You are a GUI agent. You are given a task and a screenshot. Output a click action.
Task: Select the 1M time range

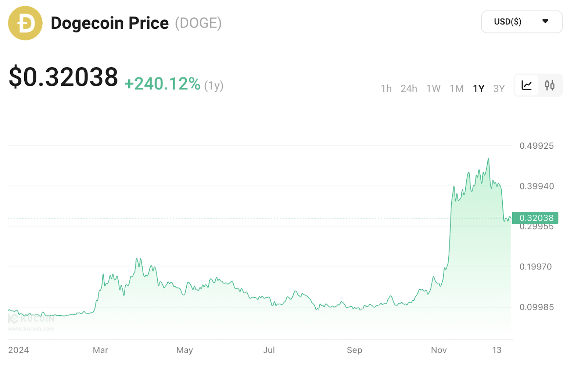pyautogui.click(x=456, y=88)
